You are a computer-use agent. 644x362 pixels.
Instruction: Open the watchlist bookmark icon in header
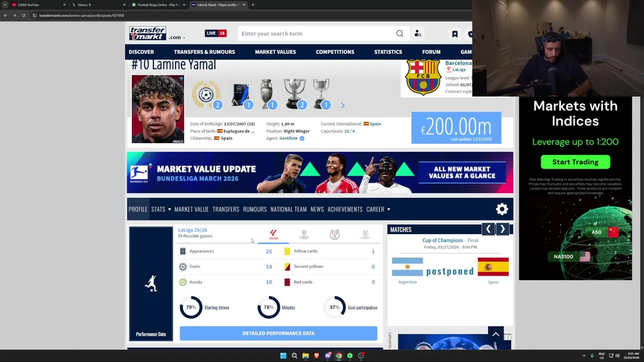coord(455,34)
